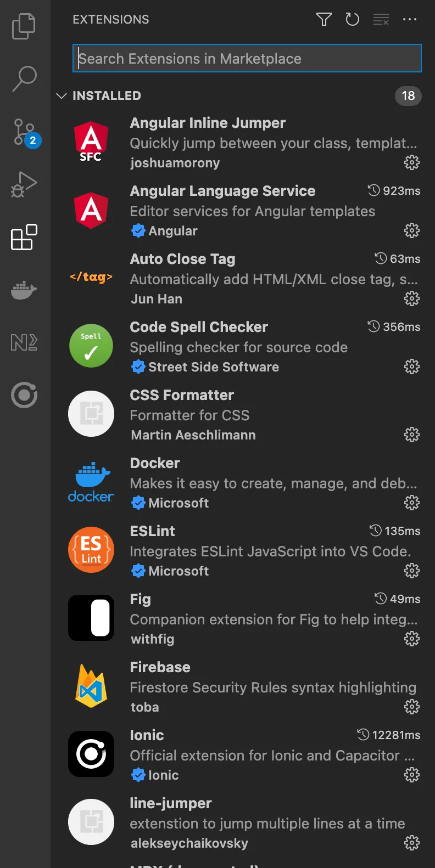The image size is (435, 868).
Task: Open manage gear for Docker extension
Action: click(411, 503)
